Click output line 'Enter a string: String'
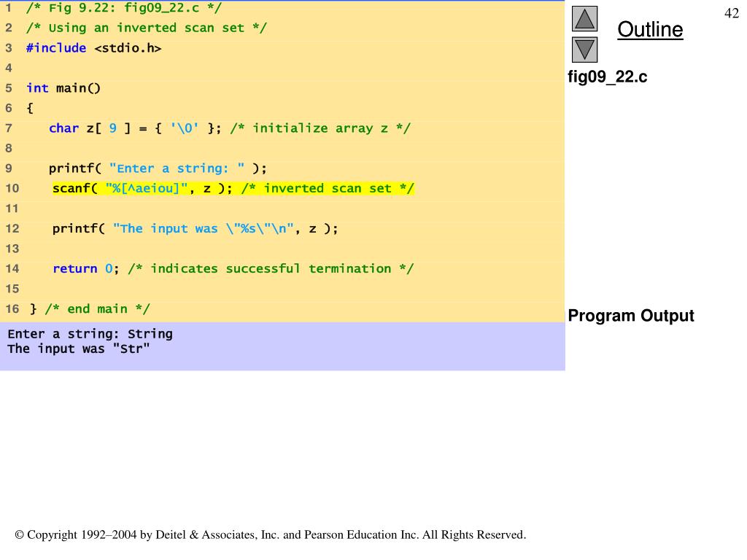 point(90,334)
